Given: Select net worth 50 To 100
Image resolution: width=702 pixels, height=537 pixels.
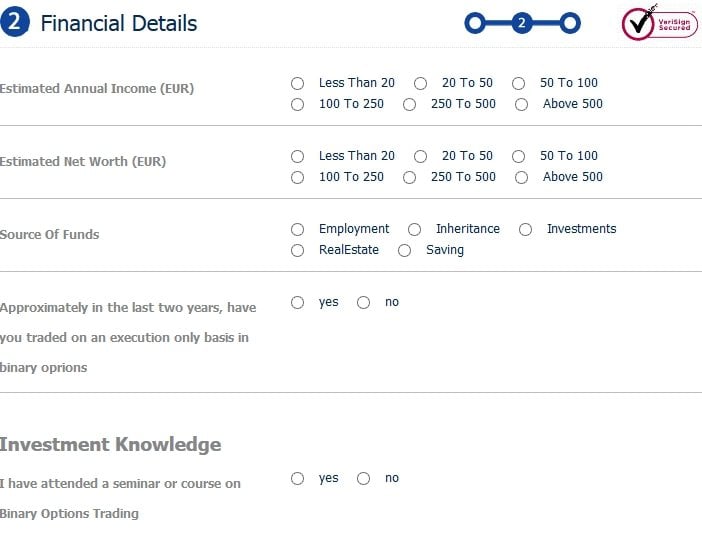Looking at the screenshot, I should 518,156.
